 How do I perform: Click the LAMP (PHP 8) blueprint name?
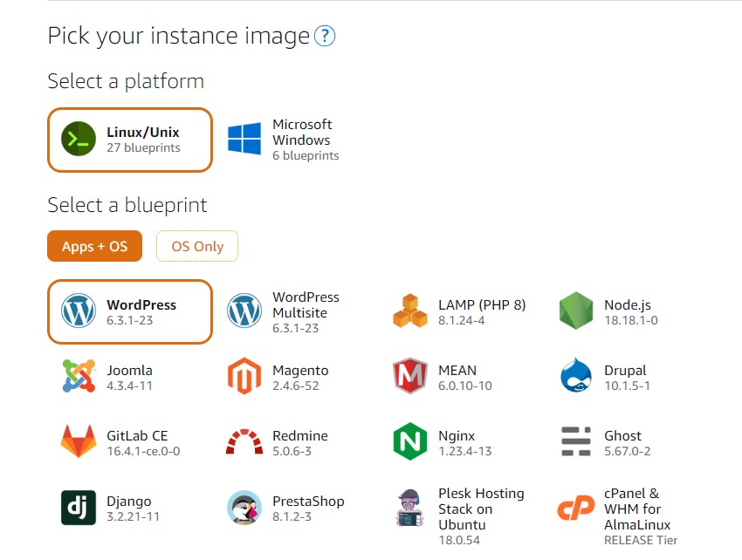482,304
